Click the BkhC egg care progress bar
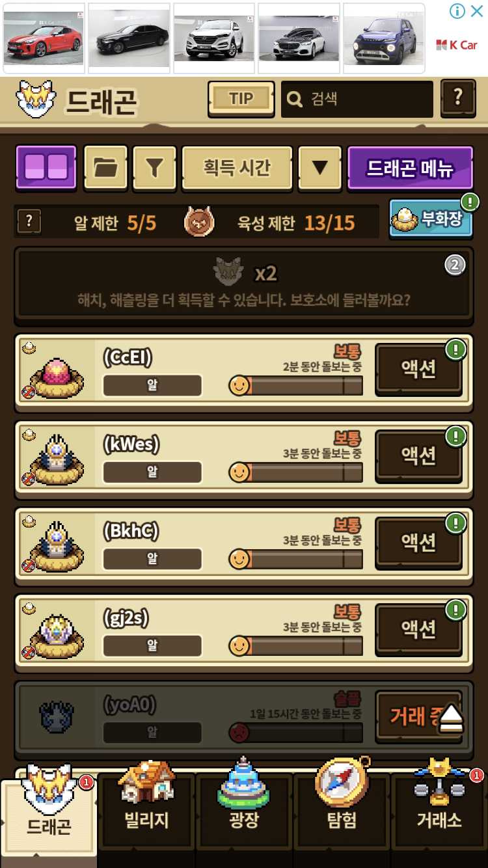Image resolution: width=488 pixels, height=868 pixels. coord(296,559)
